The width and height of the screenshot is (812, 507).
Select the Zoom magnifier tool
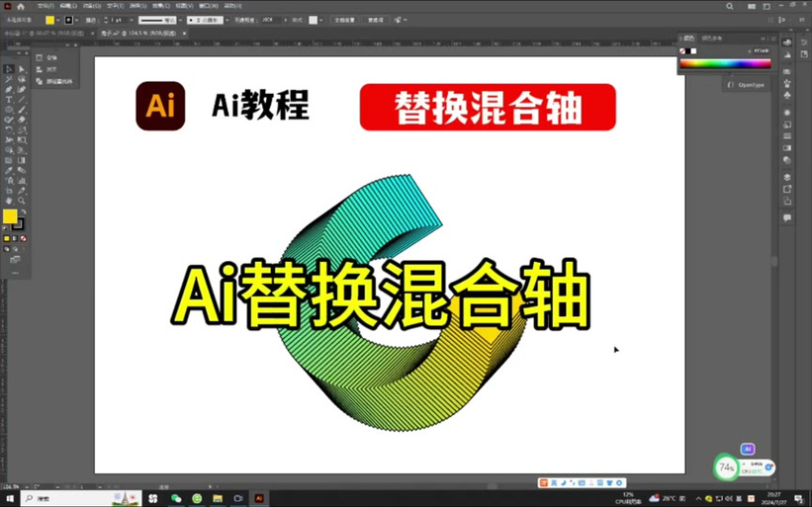click(22, 201)
